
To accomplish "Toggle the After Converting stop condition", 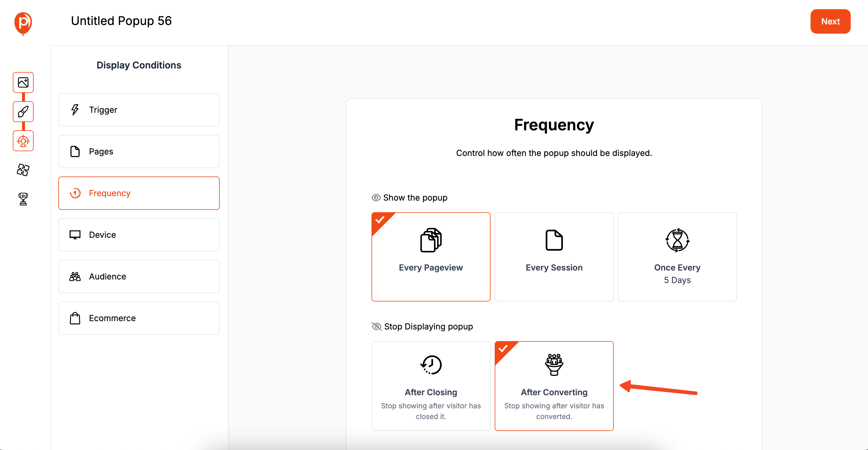I will click(554, 386).
